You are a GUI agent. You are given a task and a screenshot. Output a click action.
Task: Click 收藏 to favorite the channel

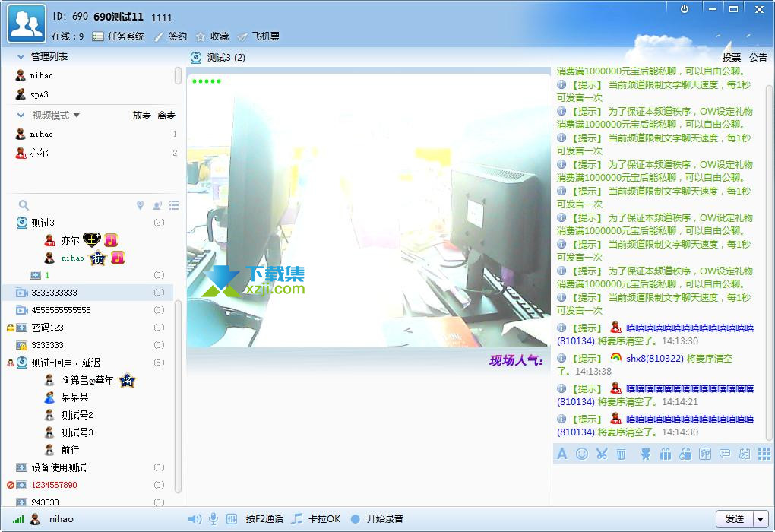tap(213, 36)
